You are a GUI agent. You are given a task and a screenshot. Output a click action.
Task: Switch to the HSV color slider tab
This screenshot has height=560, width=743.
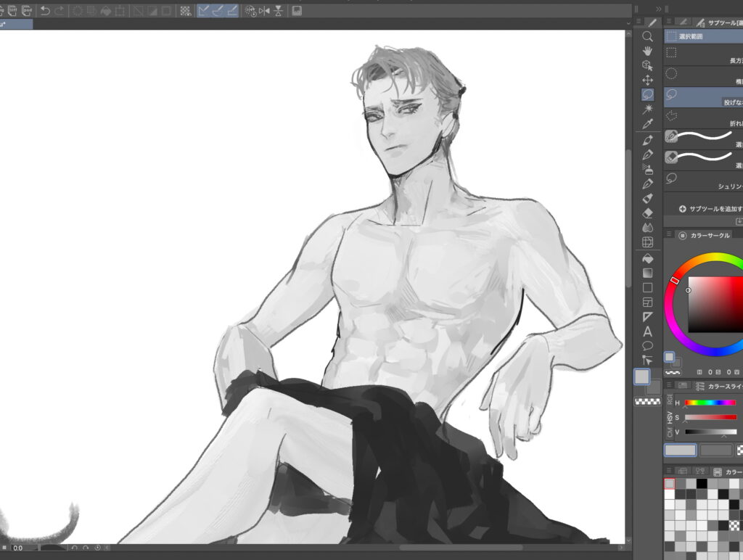668,417
